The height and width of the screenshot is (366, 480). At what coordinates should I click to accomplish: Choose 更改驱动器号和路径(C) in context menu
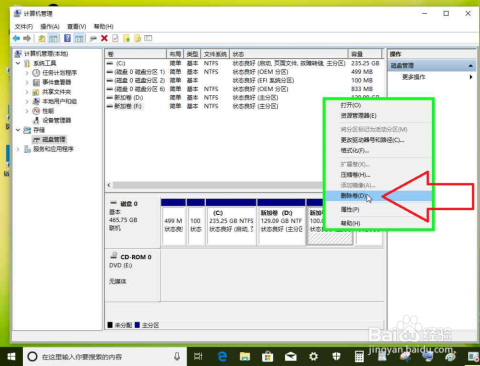(x=379, y=140)
